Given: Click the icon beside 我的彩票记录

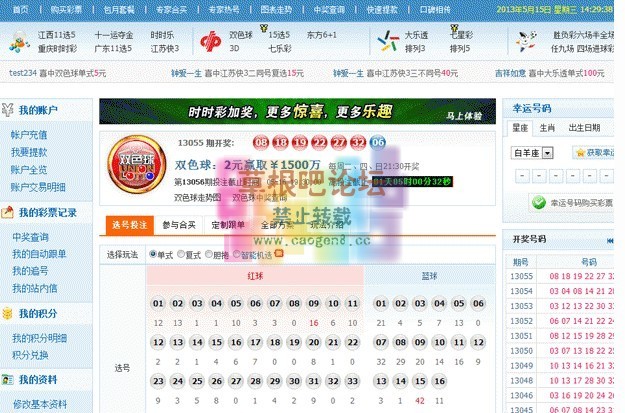Looking at the screenshot, I should tap(7, 212).
